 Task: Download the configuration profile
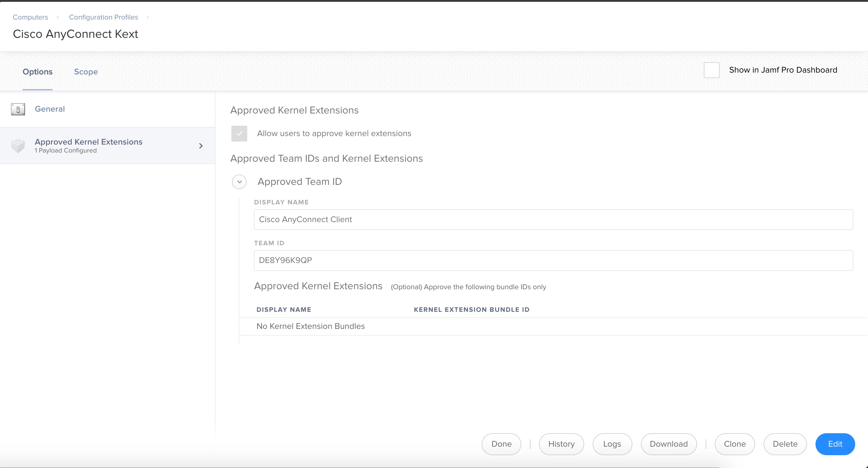[x=668, y=444]
